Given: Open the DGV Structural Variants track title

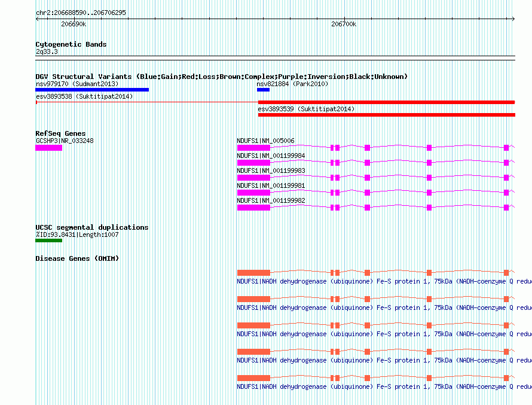Looking at the screenshot, I should (x=221, y=77).
